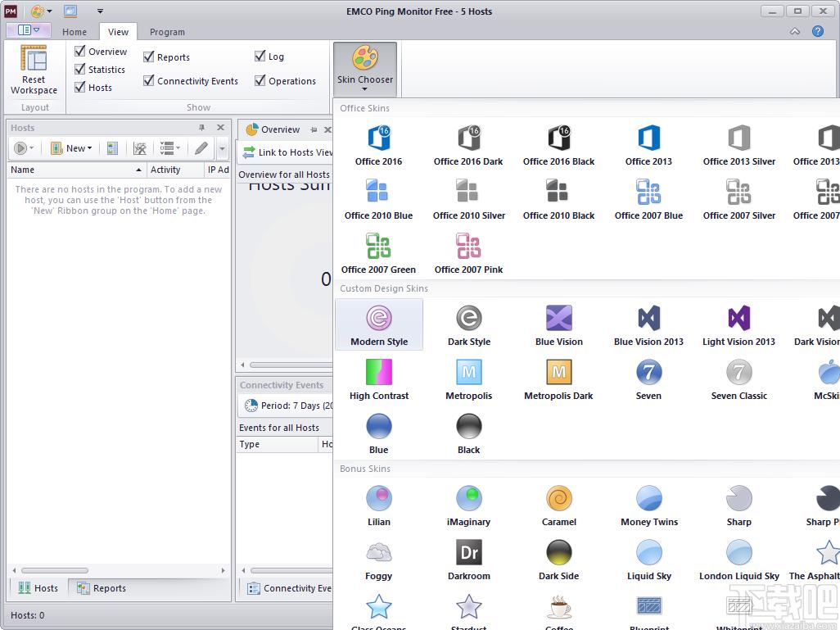Apply the Blue custom skin
The image size is (840, 630).
pyautogui.click(x=379, y=433)
